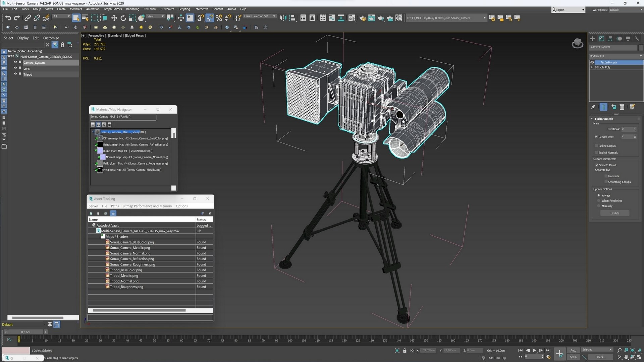Image resolution: width=644 pixels, height=362 pixels.
Task: Select the Manually update radio button
Action: click(599, 206)
